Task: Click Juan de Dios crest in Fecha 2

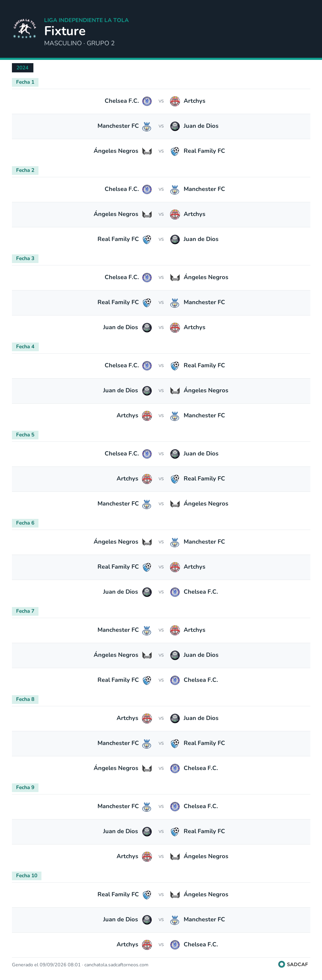Action: tap(175, 239)
